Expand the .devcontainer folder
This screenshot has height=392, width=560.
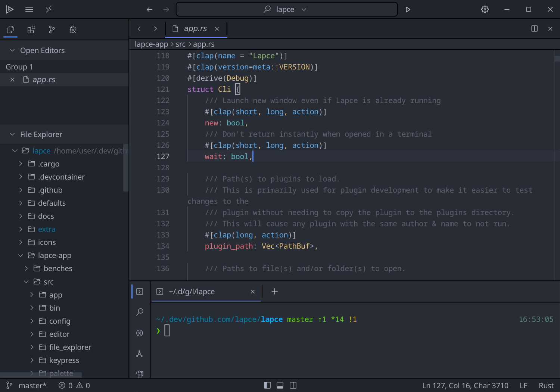[21, 177]
